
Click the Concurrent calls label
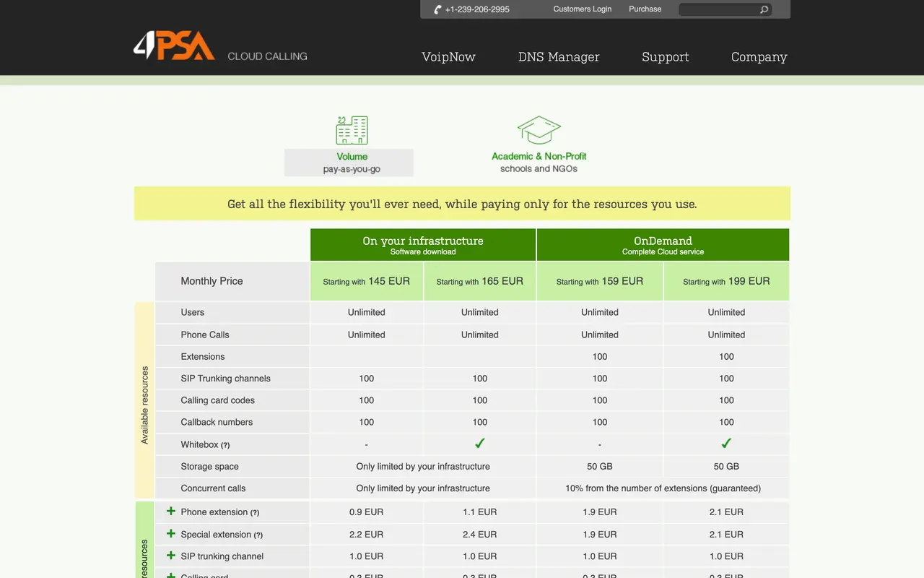tap(214, 488)
